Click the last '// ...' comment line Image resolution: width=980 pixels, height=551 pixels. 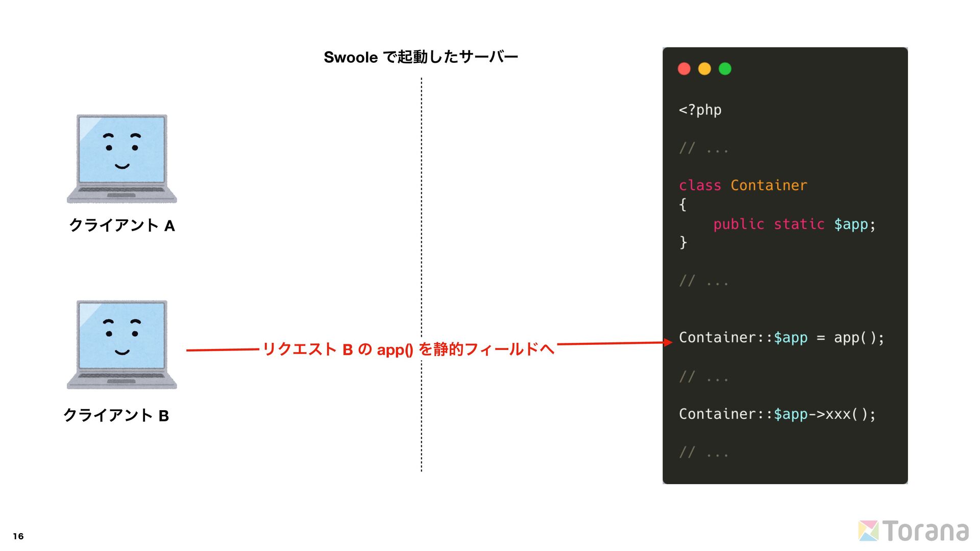pyautogui.click(x=703, y=452)
